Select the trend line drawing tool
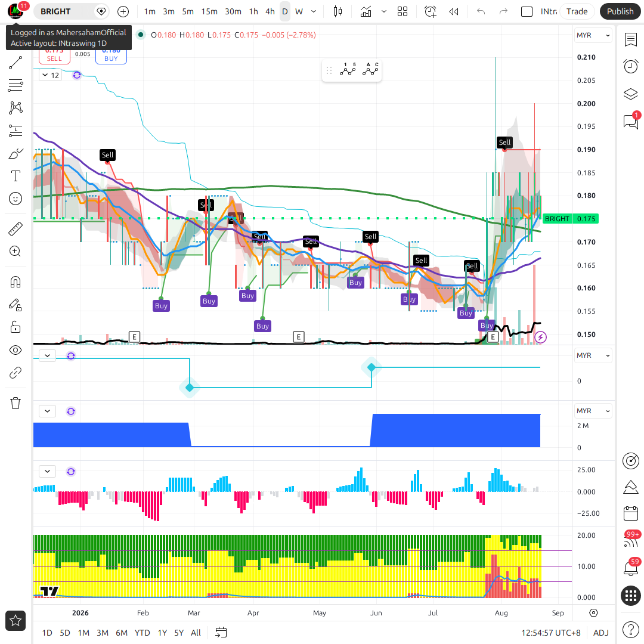Screen dimensions: 644x644 15,63
